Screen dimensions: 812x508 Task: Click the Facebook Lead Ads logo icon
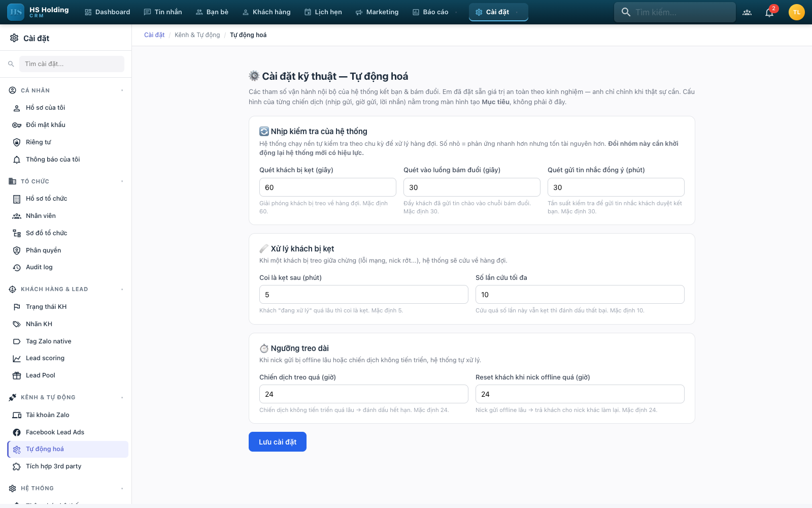17,432
